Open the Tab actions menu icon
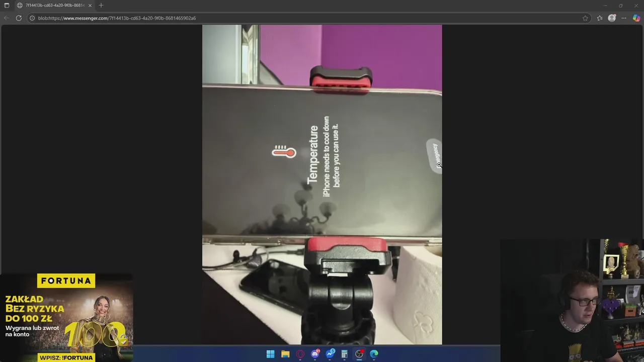Image resolution: width=644 pixels, height=362 pixels. [x=7, y=6]
